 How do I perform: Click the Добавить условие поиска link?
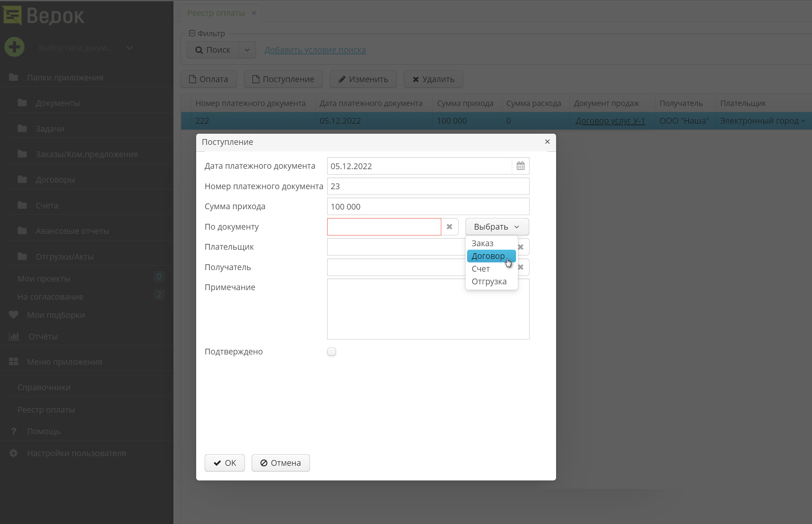315,50
